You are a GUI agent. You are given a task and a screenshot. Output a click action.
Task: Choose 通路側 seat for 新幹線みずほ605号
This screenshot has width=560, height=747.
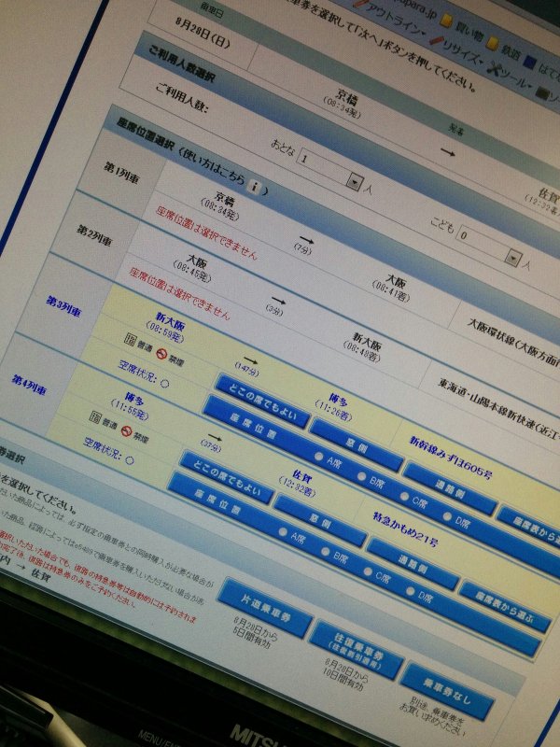coord(450,488)
